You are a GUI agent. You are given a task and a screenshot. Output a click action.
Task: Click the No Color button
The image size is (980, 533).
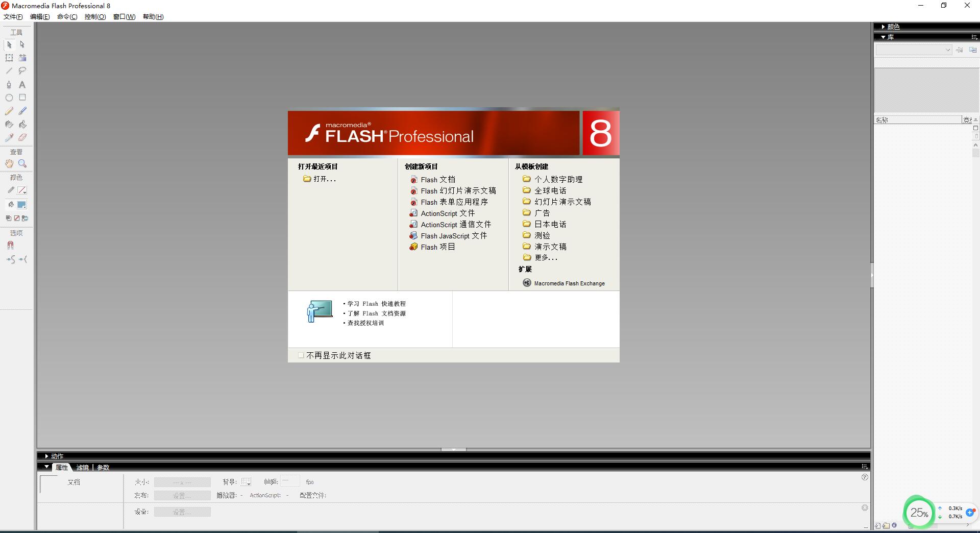pos(17,218)
